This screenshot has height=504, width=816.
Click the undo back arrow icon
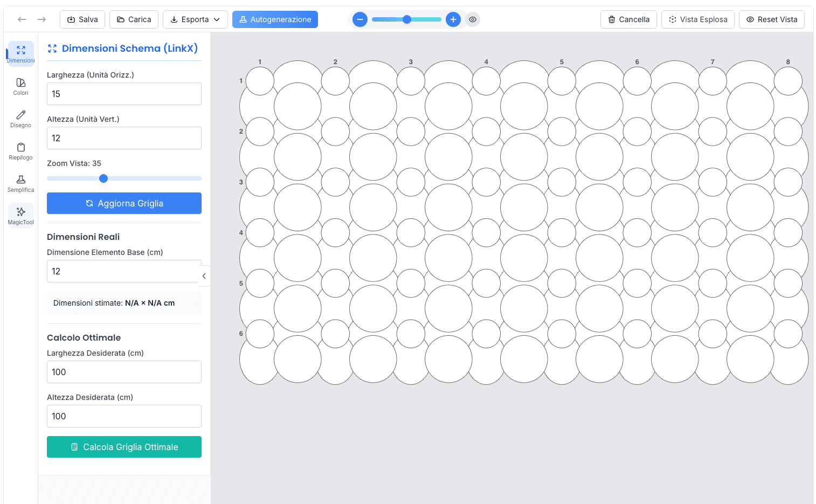tap(22, 19)
